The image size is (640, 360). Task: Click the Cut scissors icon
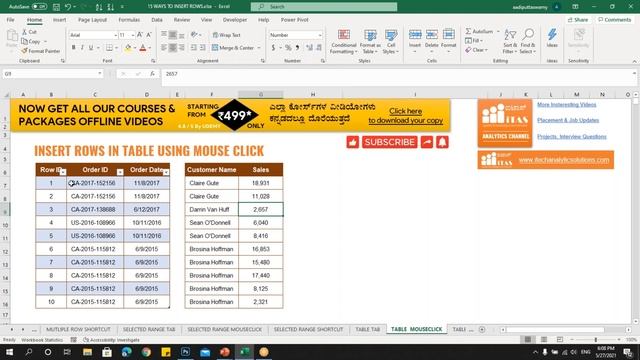tap(24, 32)
